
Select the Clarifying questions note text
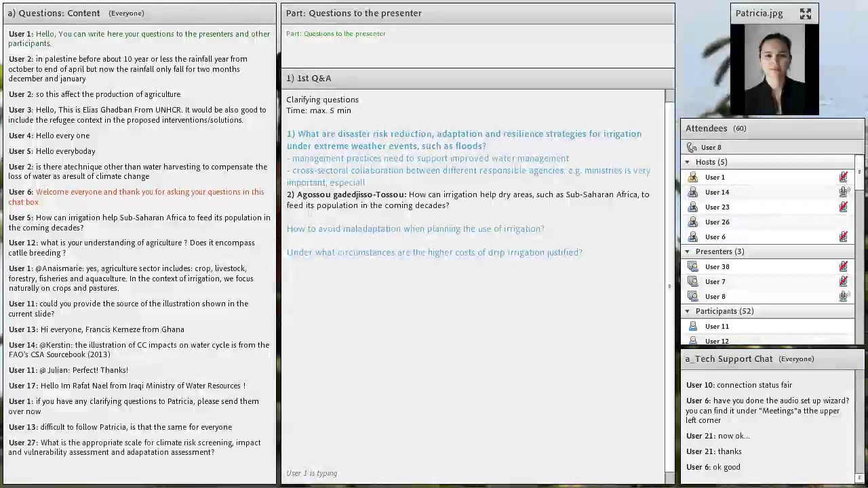point(322,100)
